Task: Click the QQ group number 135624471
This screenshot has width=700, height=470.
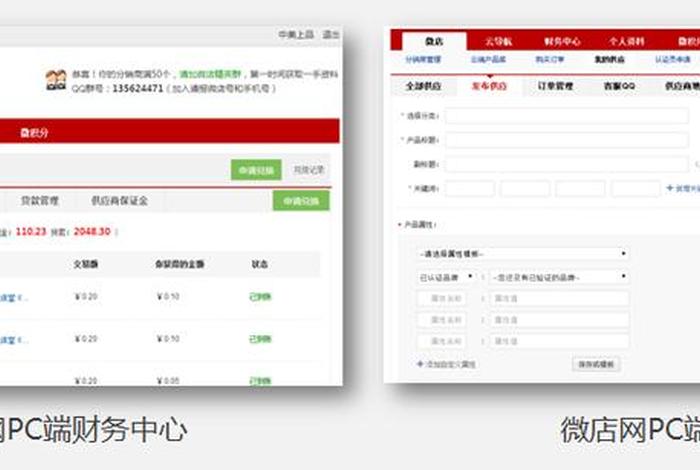Action: (138, 88)
